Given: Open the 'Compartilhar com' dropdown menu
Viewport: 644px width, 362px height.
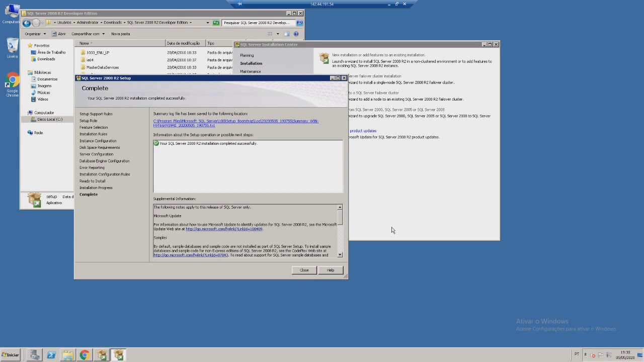Looking at the screenshot, I should click(88, 34).
